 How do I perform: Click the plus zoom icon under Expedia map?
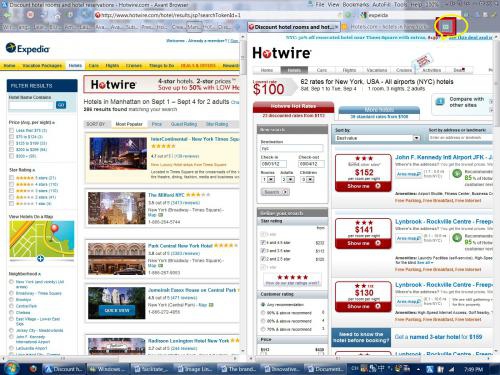click(40, 258)
